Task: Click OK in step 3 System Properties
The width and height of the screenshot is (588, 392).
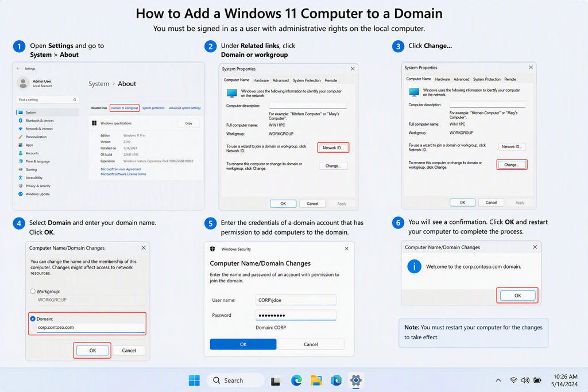Action: [462, 203]
